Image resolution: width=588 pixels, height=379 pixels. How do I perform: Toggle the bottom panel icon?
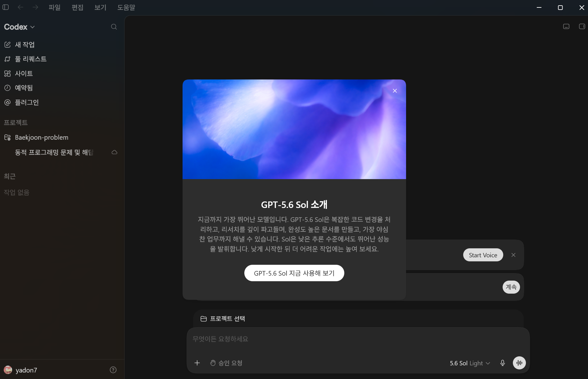coord(566,26)
